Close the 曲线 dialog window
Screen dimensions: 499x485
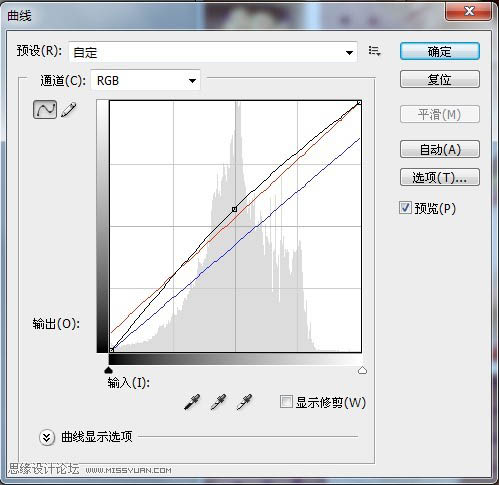click(469, 11)
